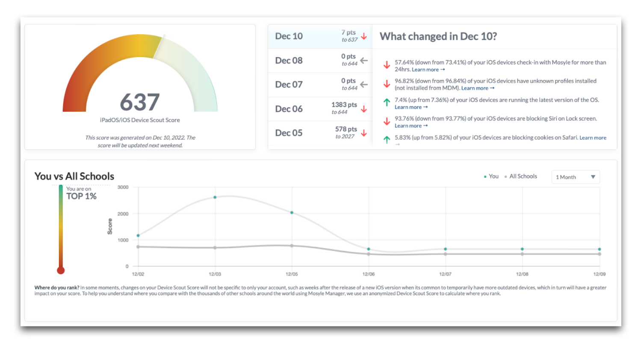Select the Dec 06 score entry
This screenshot has width=644, height=360.
point(289,109)
